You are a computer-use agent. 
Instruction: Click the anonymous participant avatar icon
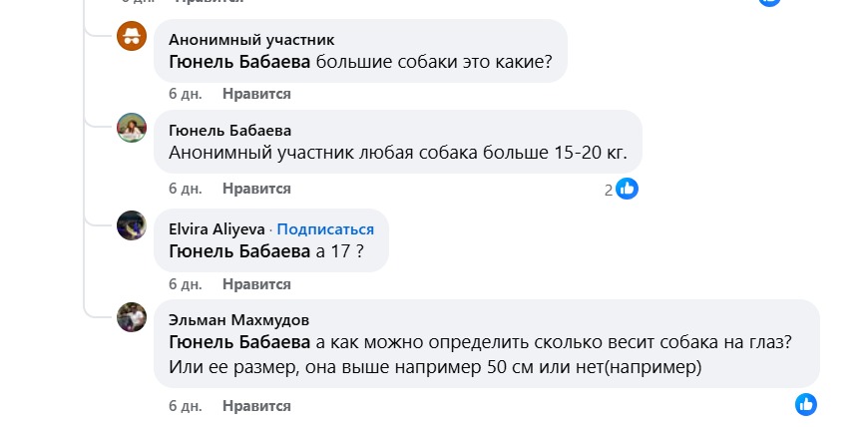[133, 36]
